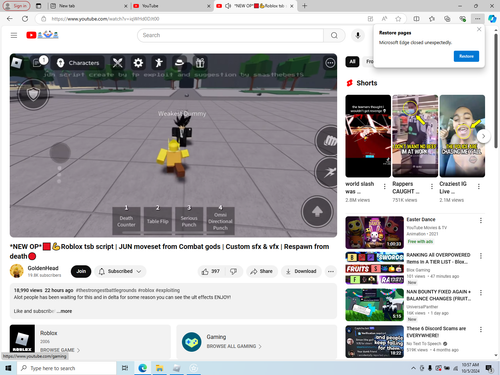Refresh the page with reload button

(x=25, y=19)
